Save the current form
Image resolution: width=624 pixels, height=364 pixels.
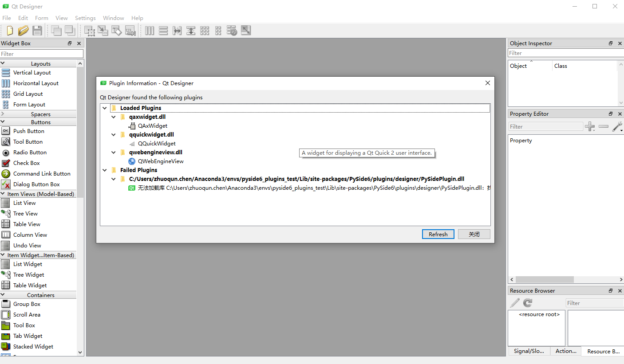click(37, 30)
